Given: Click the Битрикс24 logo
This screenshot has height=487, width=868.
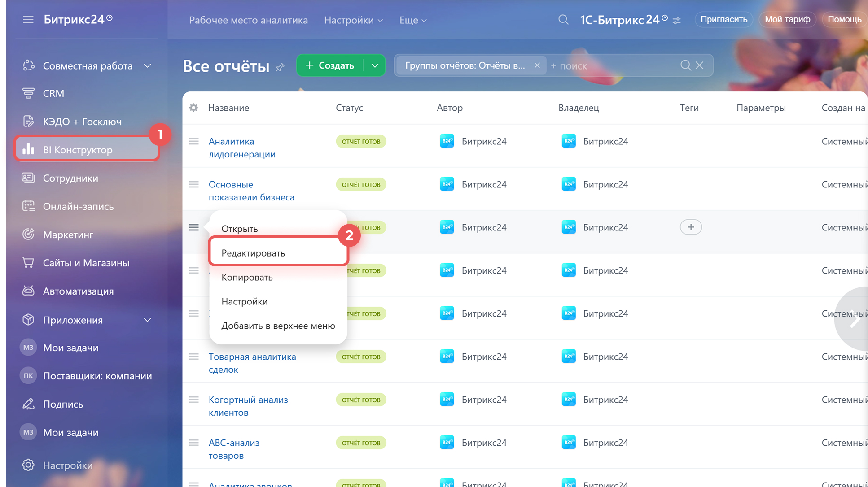Looking at the screenshot, I should point(78,19).
